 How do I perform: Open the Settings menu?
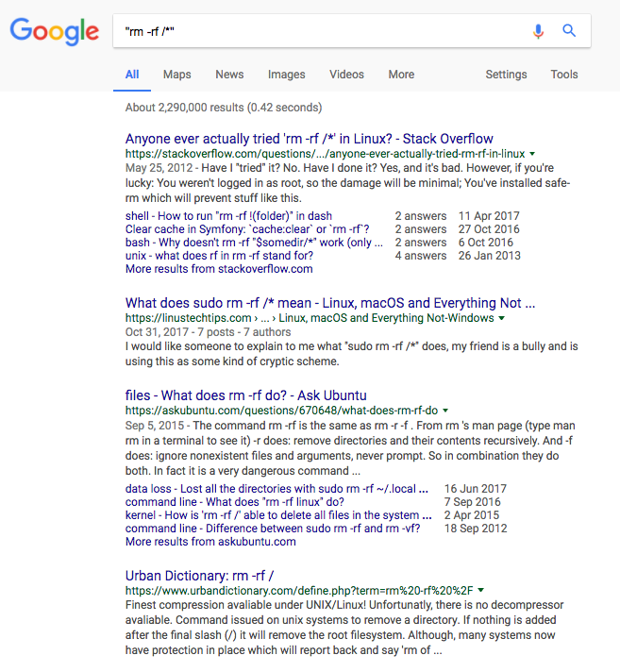point(506,75)
